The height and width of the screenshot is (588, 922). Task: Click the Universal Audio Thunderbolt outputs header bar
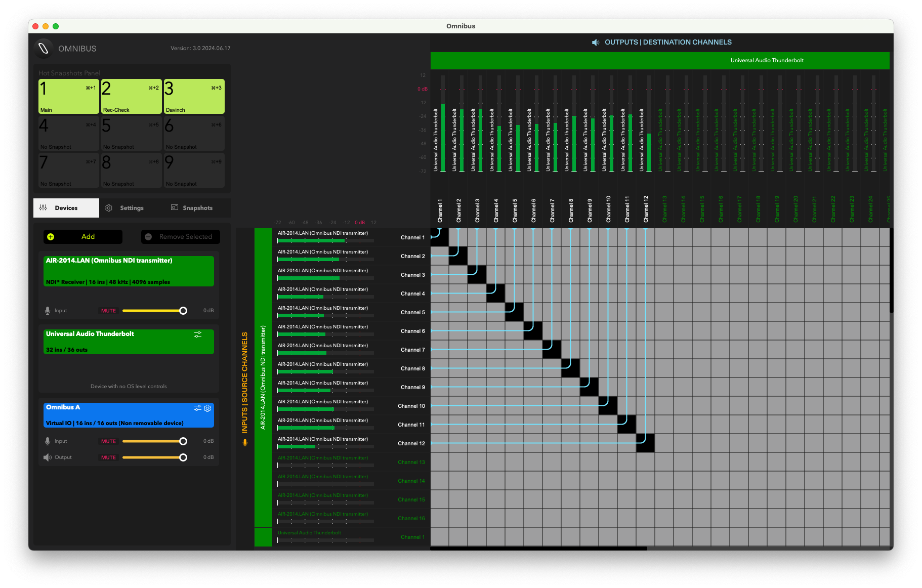[660, 61]
